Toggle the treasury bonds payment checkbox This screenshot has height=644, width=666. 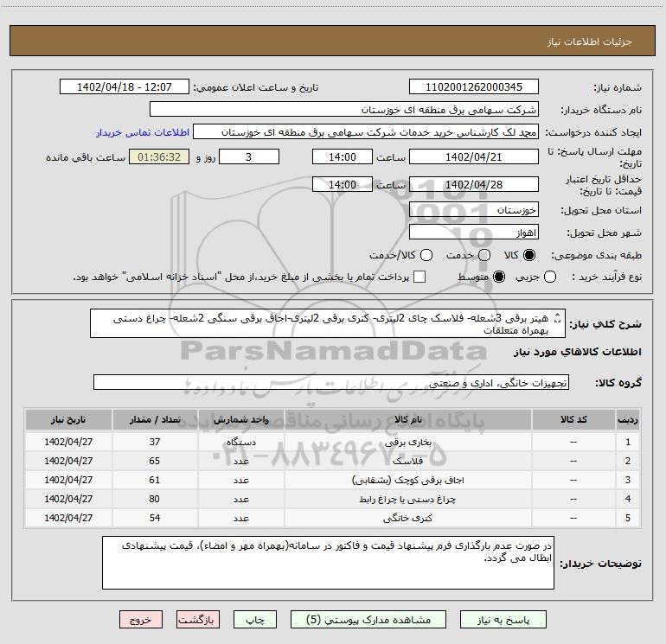tap(420, 277)
